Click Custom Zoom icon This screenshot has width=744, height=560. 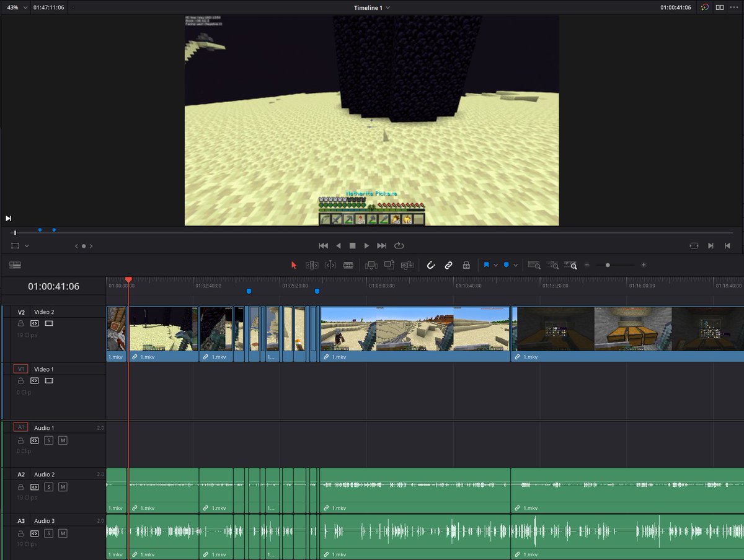pos(570,265)
